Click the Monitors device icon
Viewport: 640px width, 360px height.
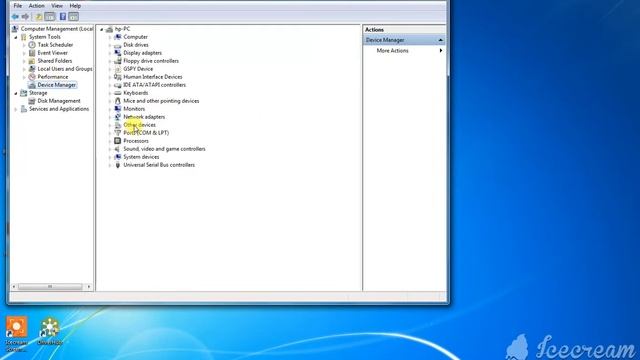[118, 109]
